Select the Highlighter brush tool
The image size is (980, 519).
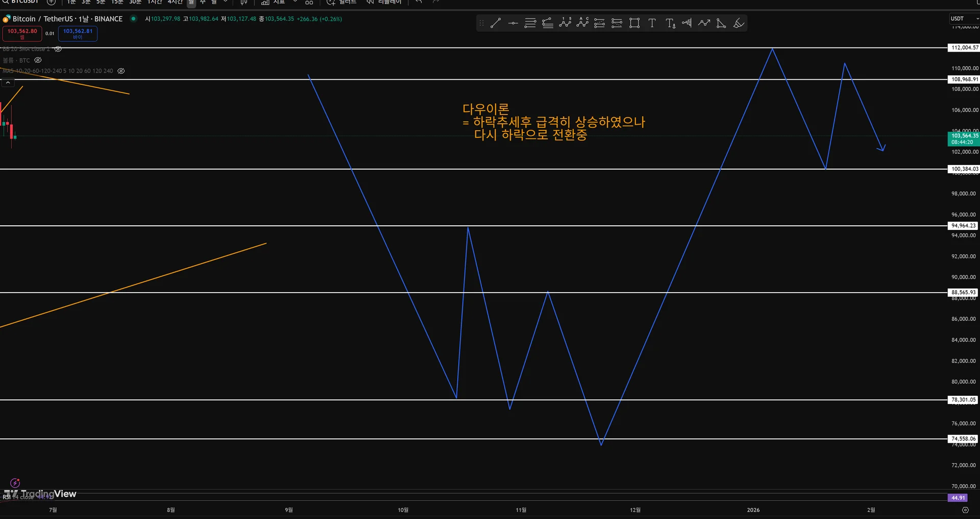click(739, 23)
